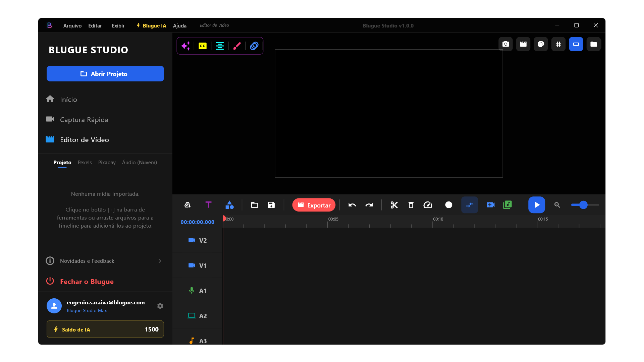Screen dimensions: 644x362
Task: Start recording with the white circle
Action: point(448,205)
